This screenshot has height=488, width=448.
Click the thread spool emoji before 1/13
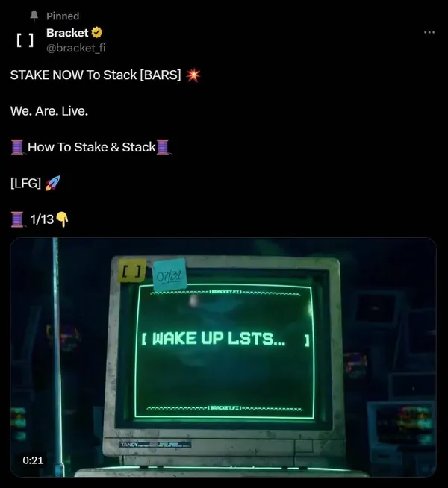17,219
